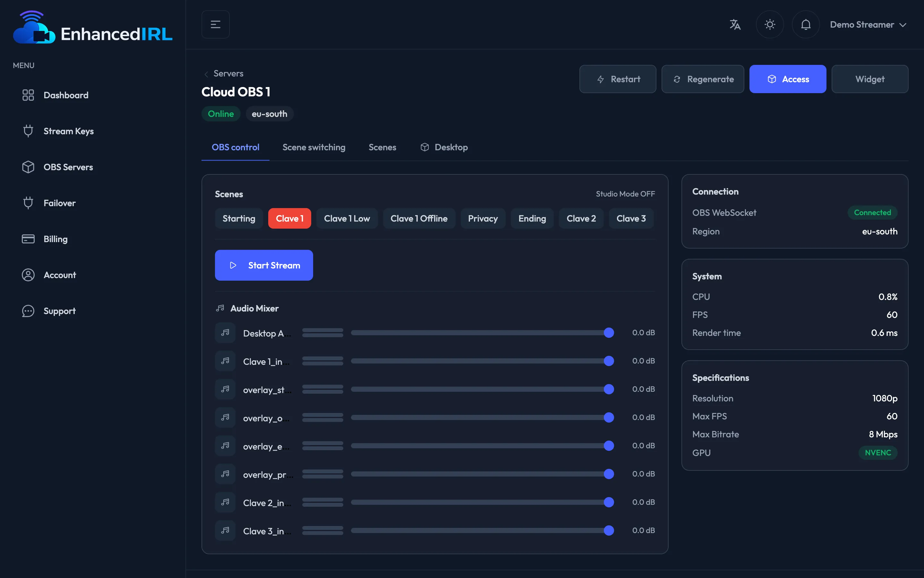Viewport: 924px width, 578px height.
Task: Open notifications bell icon
Action: point(806,24)
